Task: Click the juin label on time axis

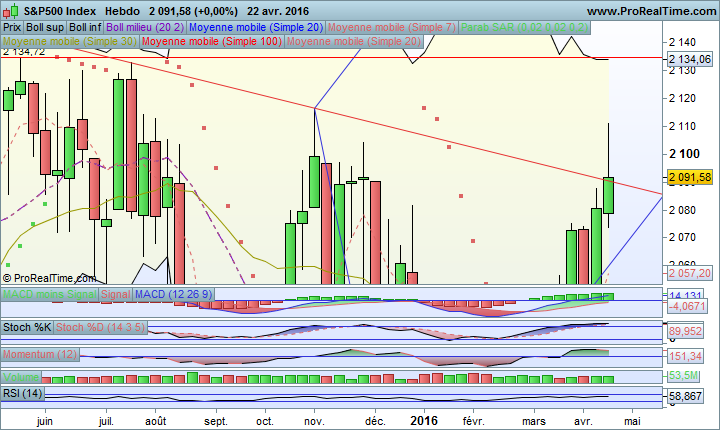Action: [45, 421]
